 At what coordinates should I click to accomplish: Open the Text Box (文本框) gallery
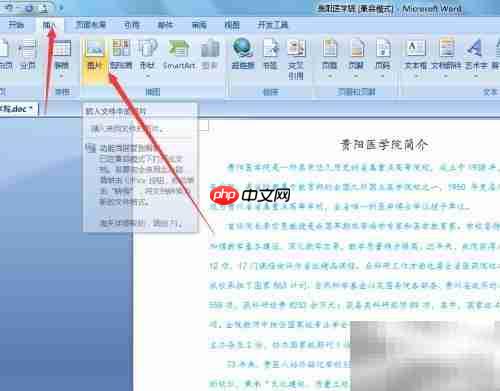[x=416, y=58]
